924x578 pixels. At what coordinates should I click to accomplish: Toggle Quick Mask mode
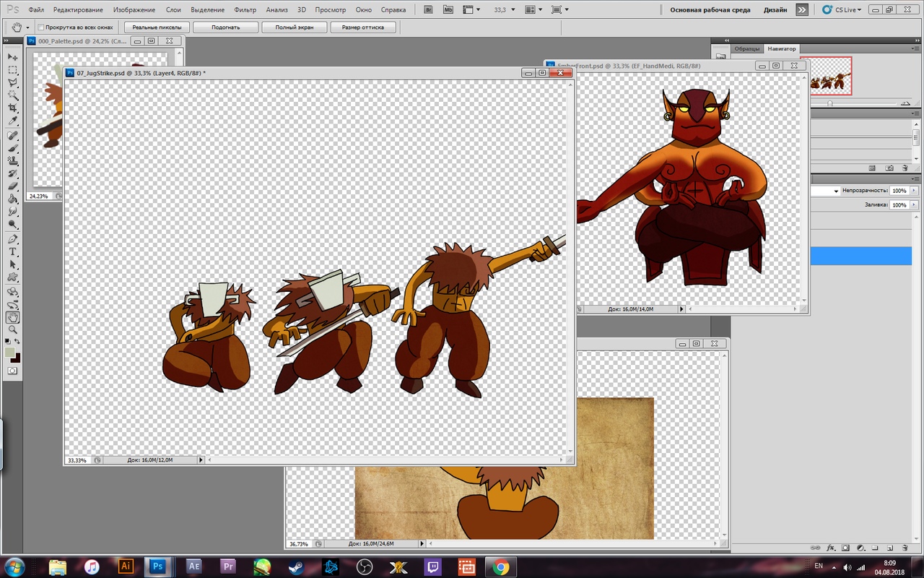click(12, 371)
